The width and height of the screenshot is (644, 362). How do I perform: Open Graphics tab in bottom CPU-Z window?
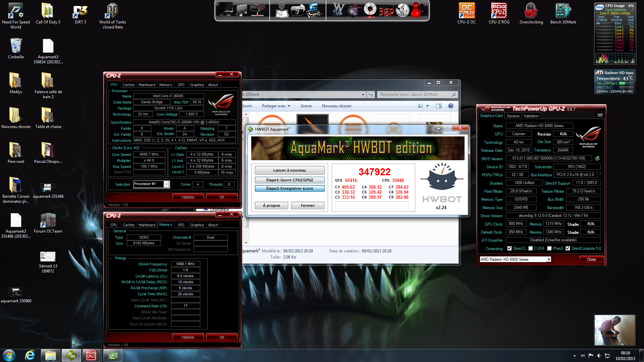click(197, 225)
